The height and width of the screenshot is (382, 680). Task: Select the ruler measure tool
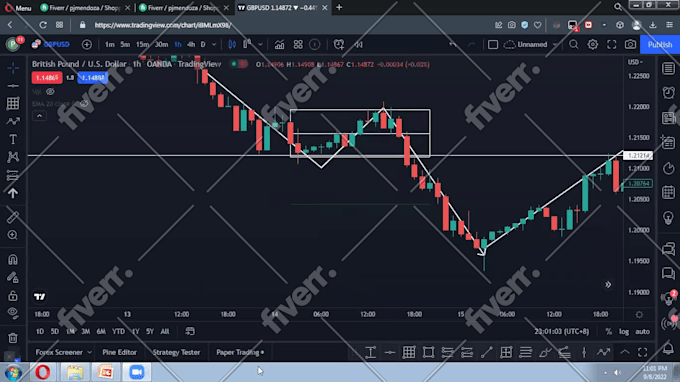pos(13,217)
